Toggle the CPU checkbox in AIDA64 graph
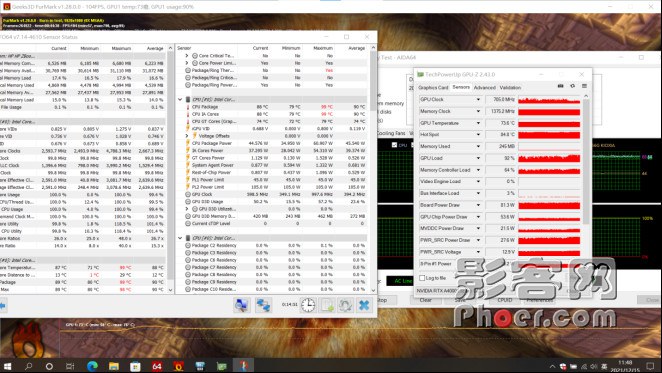662x373 pixels. point(394,145)
